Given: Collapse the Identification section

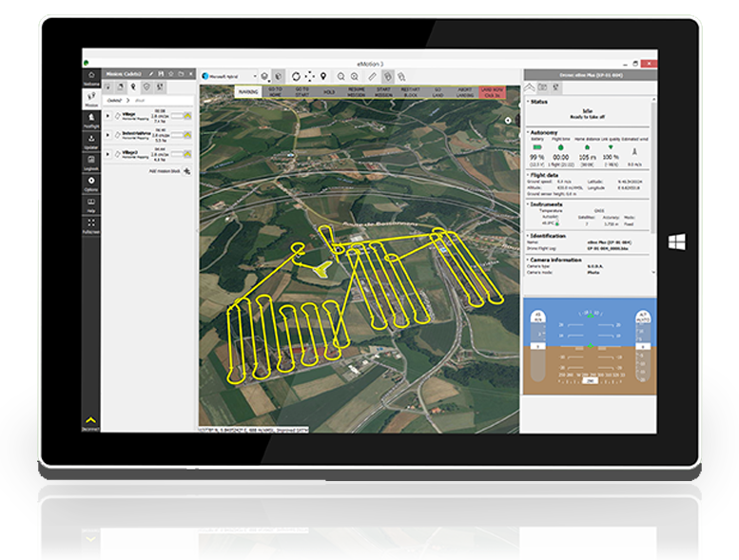Looking at the screenshot, I should (x=528, y=235).
